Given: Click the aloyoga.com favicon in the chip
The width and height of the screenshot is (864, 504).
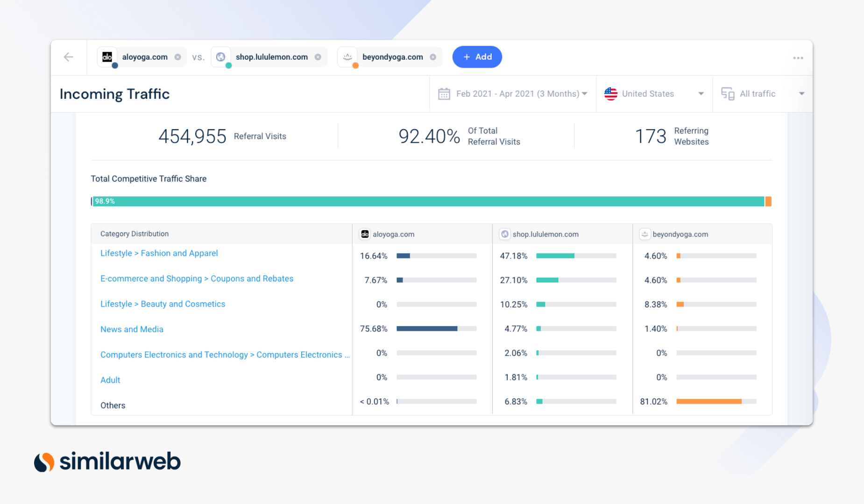Looking at the screenshot, I should 106,56.
